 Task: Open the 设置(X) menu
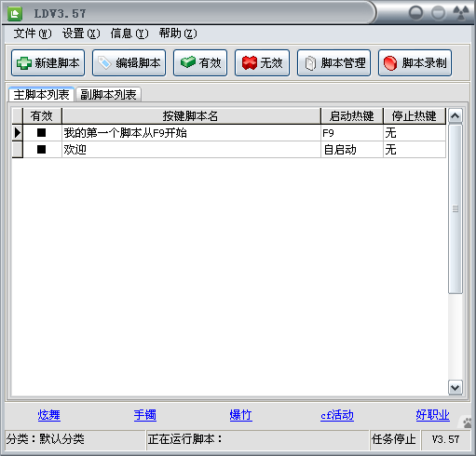point(81,34)
